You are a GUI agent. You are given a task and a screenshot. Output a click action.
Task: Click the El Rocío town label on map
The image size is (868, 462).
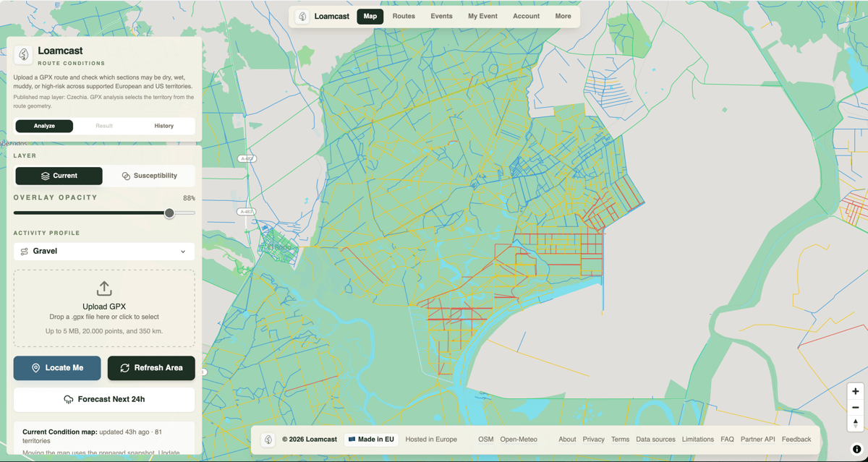coord(279,247)
